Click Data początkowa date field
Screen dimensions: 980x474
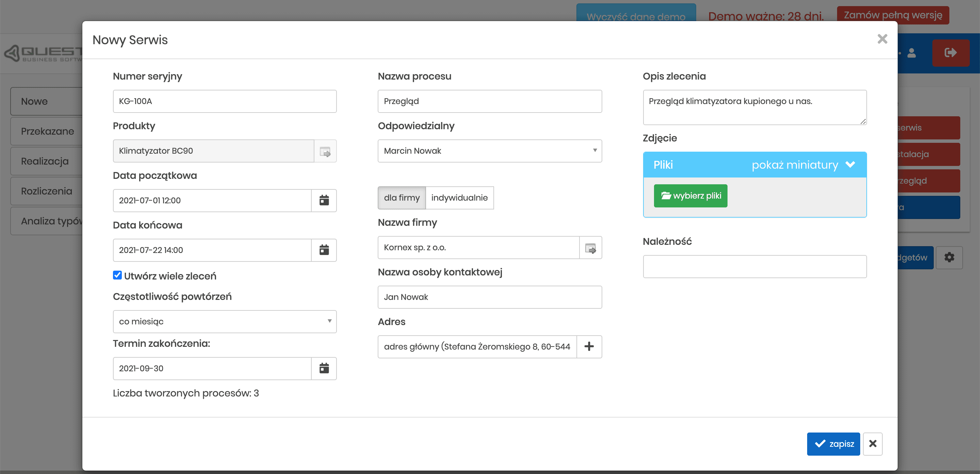point(212,200)
